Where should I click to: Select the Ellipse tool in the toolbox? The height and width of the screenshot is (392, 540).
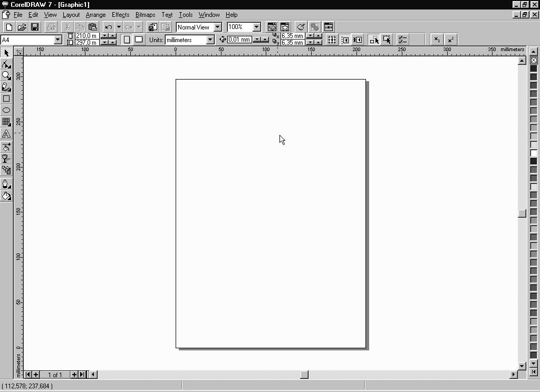6,110
